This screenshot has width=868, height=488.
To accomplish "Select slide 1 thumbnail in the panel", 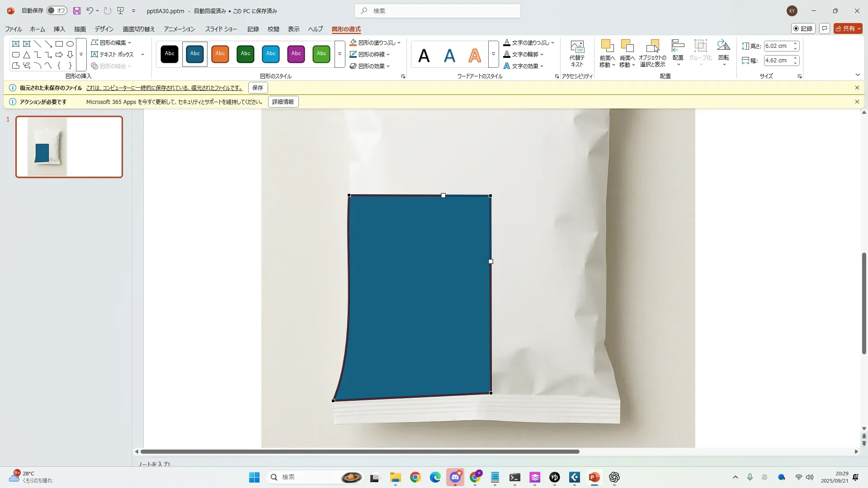I will [69, 147].
